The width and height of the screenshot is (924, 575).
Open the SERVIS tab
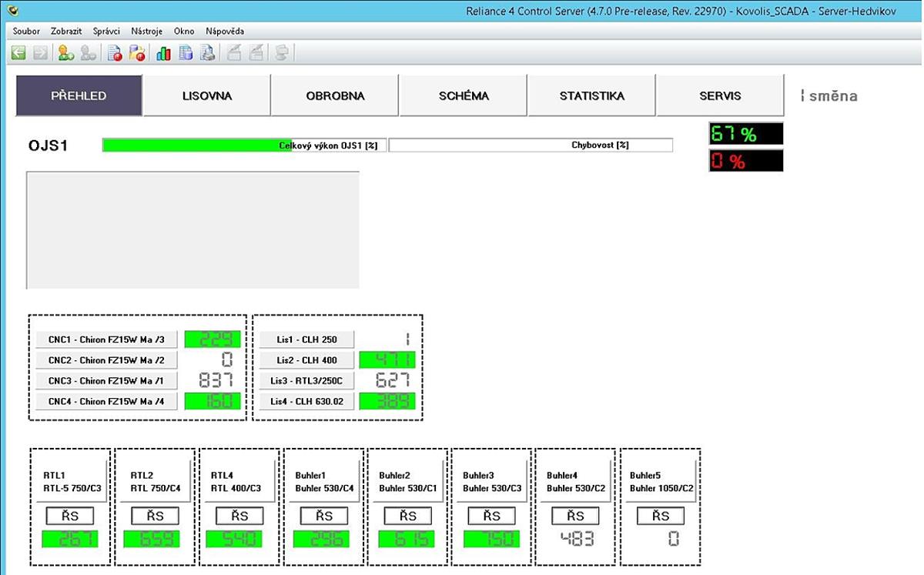click(x=720, y=96)
